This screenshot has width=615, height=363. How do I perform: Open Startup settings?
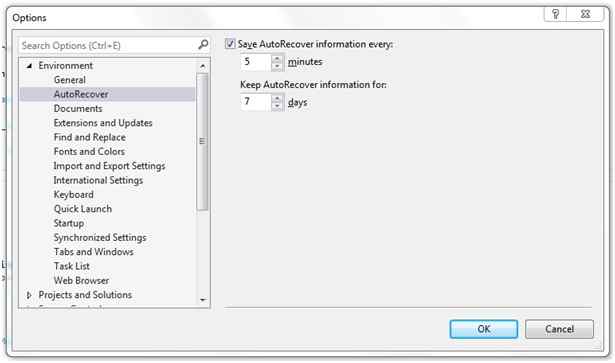click(x=69, y=223)
